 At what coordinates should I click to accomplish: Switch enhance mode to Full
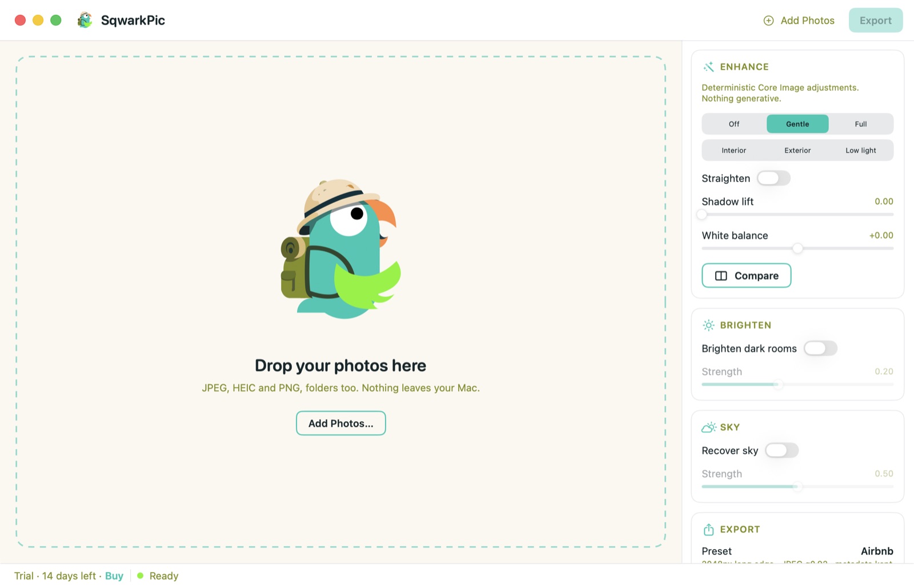(861, 124)
